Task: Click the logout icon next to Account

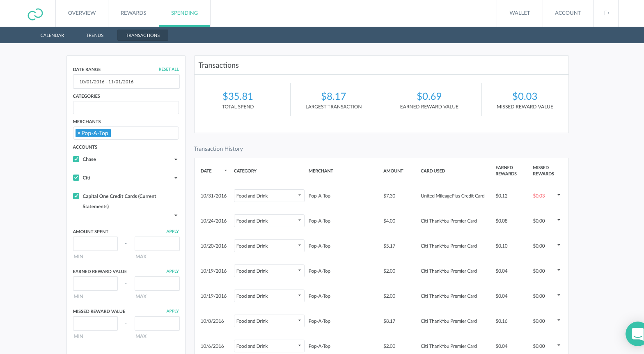Action: pos(607,13)
